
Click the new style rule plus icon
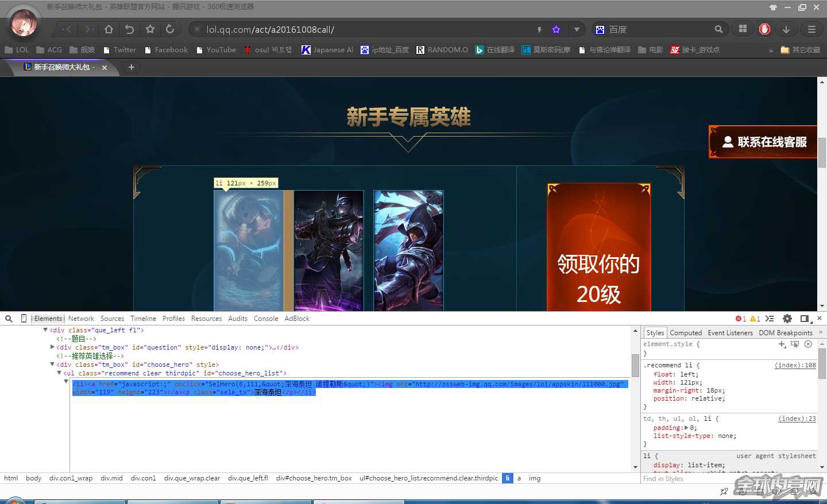click(782, 344)
